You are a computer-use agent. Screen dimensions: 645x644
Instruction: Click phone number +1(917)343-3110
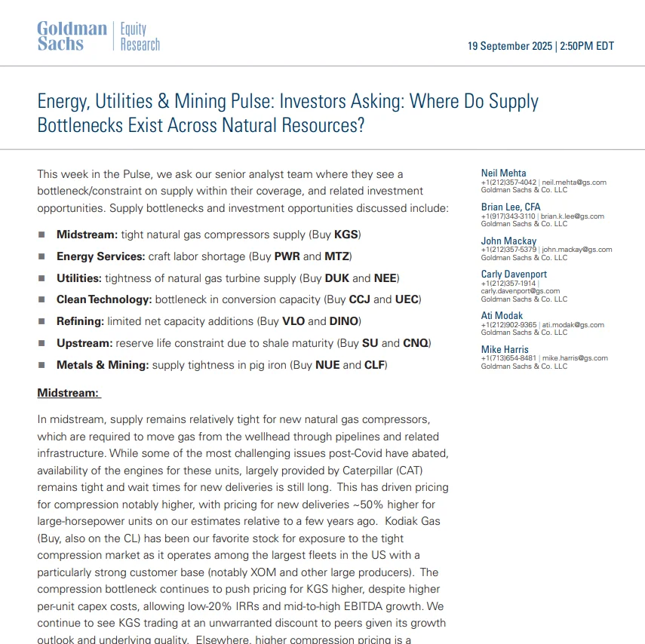click(x=508, y=216)
